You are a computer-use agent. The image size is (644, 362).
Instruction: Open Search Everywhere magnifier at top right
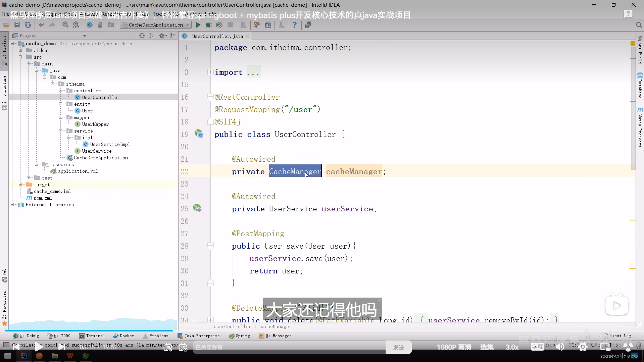pyautogui.click(x=639, y=25)
